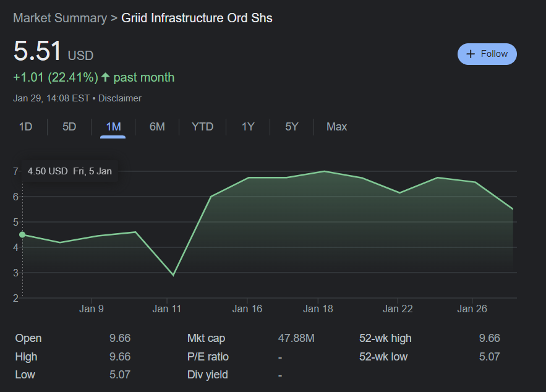Click the +1.01 (22.41%) change text
Screen dimensions: 546x392
coord(56,77)
